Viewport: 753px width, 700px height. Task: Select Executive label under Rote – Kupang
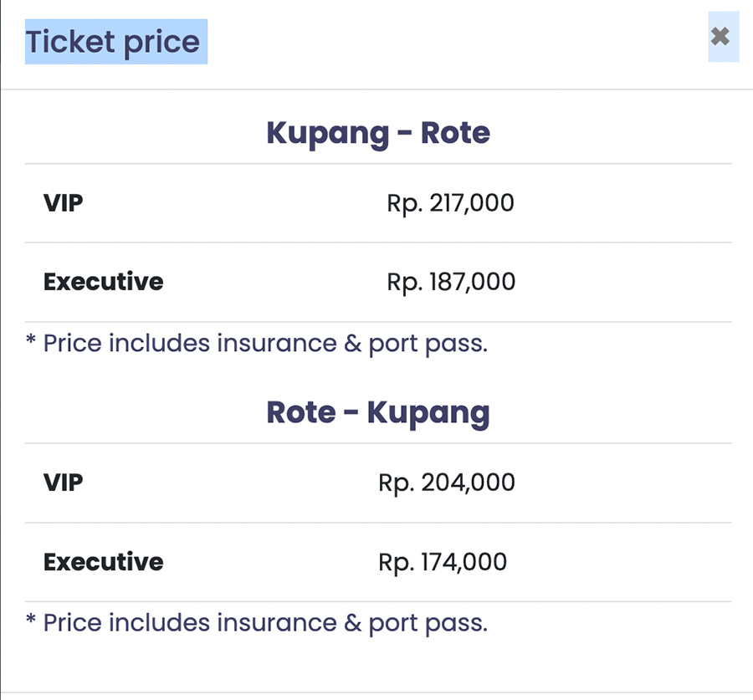103,562
